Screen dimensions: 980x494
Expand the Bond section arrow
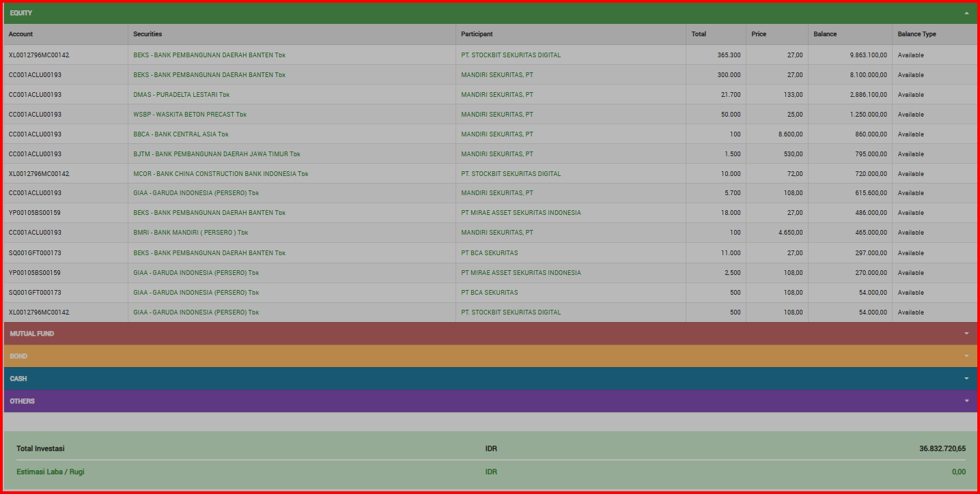(x=966, y=356)
